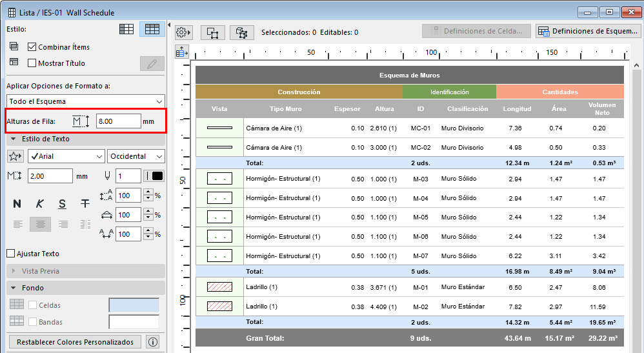Click the Bandas white color swatch
The height and width of the screenshot is (353, 644).
tap(134, 322)
